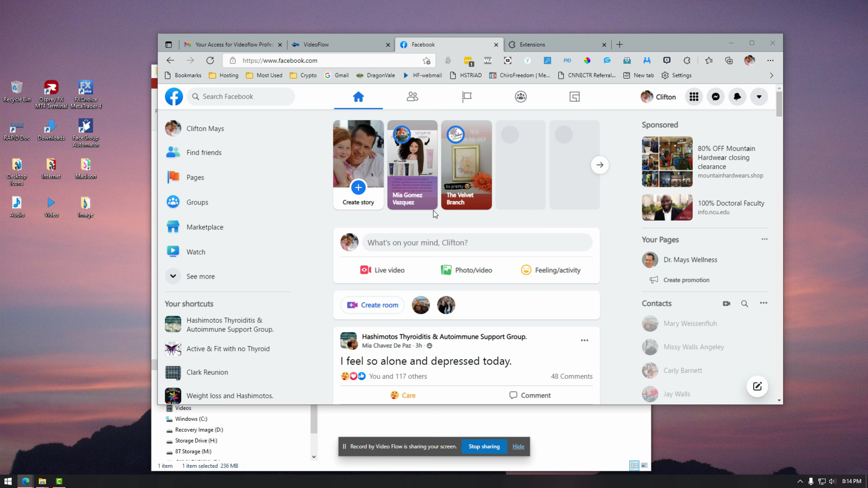Image resolution: width=868 pixels, height=488 pixels.
Task: Open a new browser tab
Action: (619, 45)
